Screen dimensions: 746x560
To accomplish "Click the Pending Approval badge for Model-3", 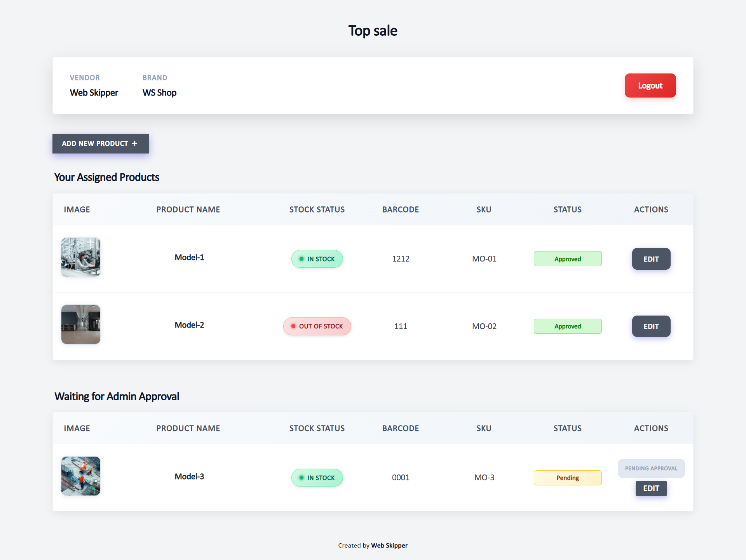I will click(651, 468).
